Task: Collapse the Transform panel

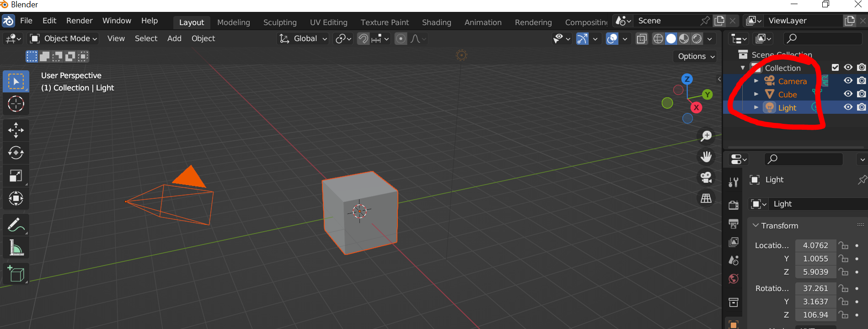Action: pyautogui.click(x=755, y=226)
